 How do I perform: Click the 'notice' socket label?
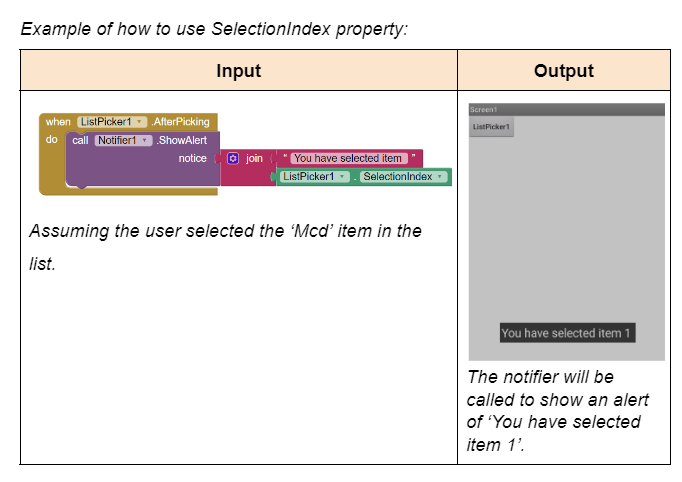[x=192, y=158]
